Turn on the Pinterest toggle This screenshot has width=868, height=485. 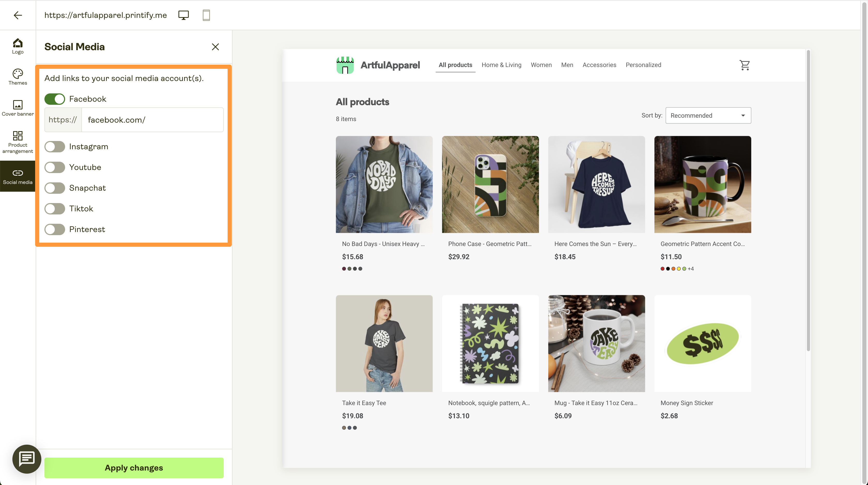coord(55,229)
